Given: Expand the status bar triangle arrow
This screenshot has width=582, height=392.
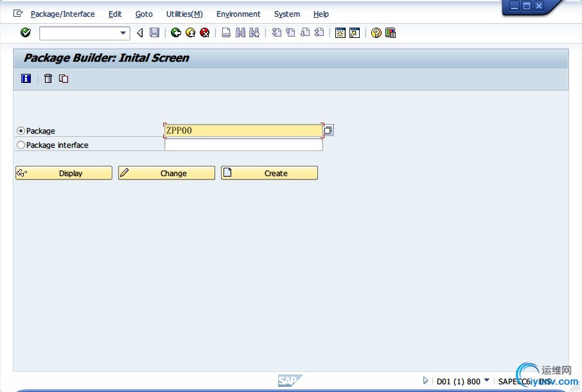Looking at the screenshot, I should [425, 380].
